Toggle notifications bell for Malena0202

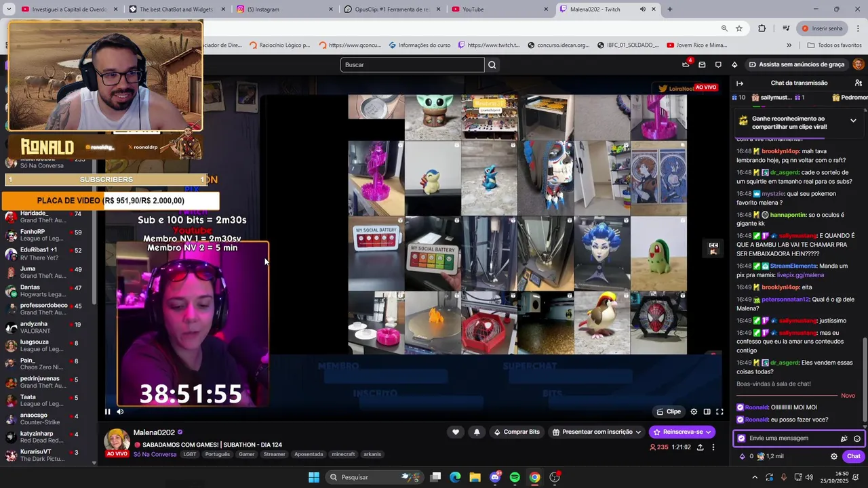tap(477, 432)
